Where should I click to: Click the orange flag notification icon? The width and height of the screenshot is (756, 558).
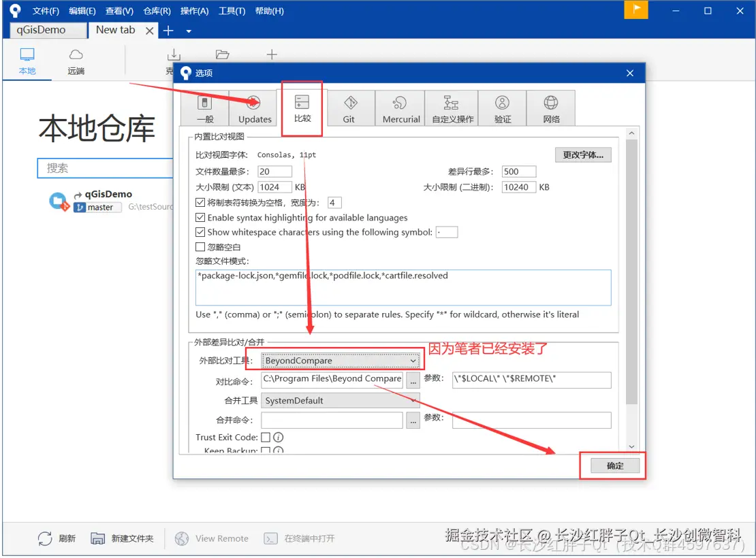point(636,10)
